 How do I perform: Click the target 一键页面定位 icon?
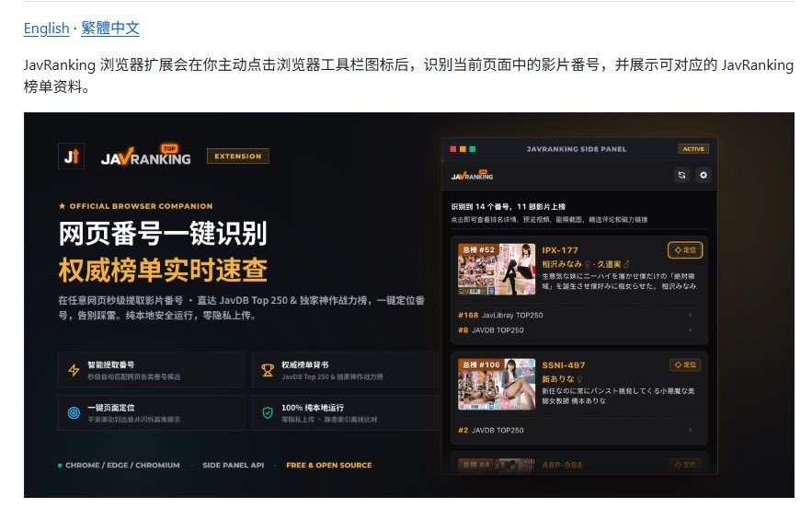[x=74, y=412]
